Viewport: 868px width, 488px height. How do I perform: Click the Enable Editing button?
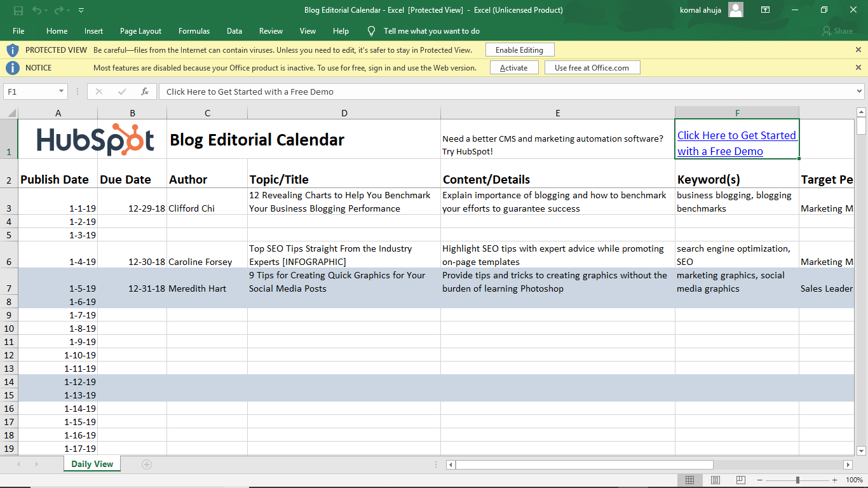[x=519, y=50]
